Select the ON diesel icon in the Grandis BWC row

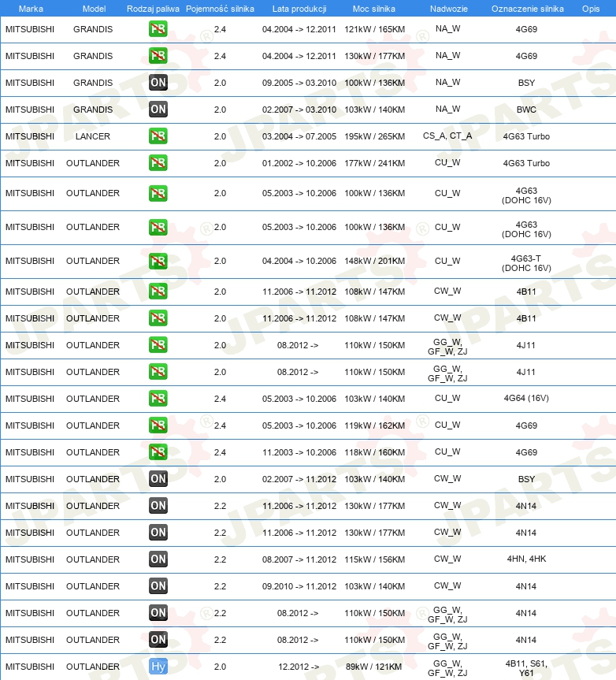pos(158,110)
